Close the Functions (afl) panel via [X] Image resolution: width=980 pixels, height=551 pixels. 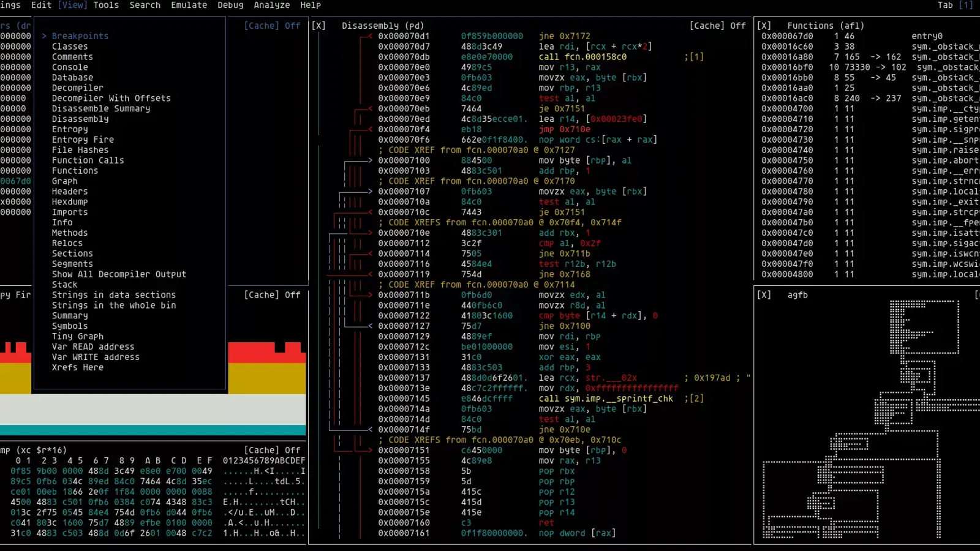(x=764, y=26)
